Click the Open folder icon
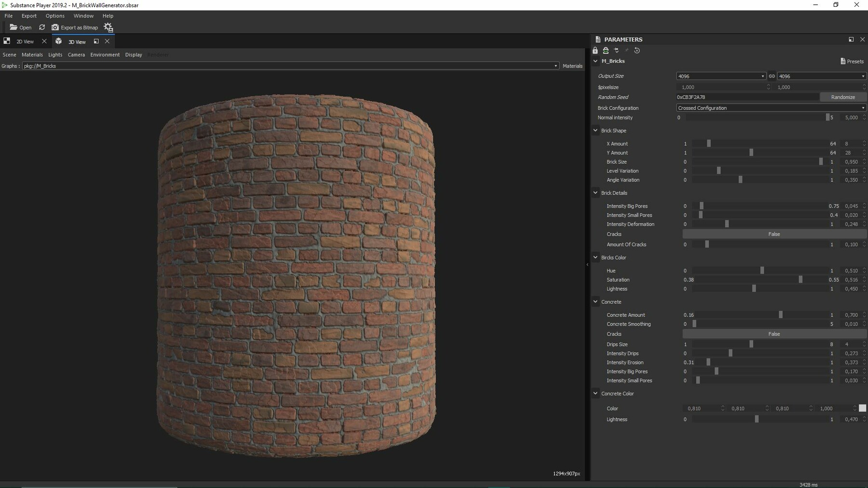Image resolution: width=868 pixels, height=488 pixels. 14,27
